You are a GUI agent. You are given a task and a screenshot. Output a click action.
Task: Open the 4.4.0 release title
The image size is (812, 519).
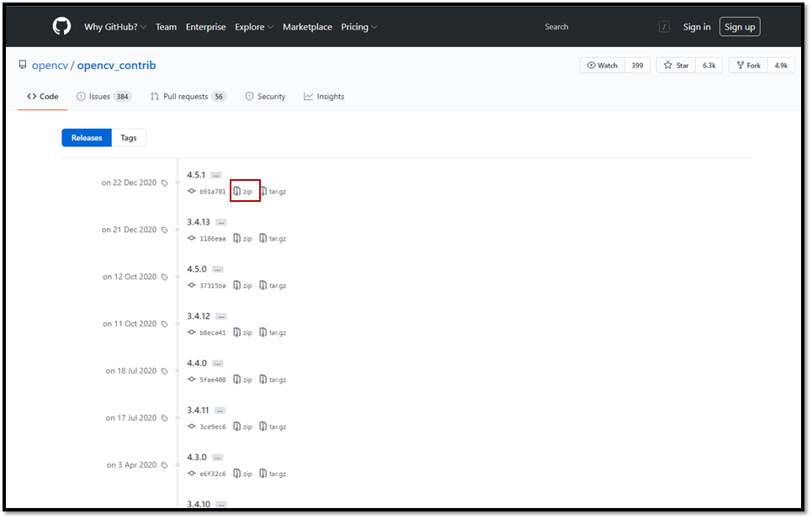[197, 363]
